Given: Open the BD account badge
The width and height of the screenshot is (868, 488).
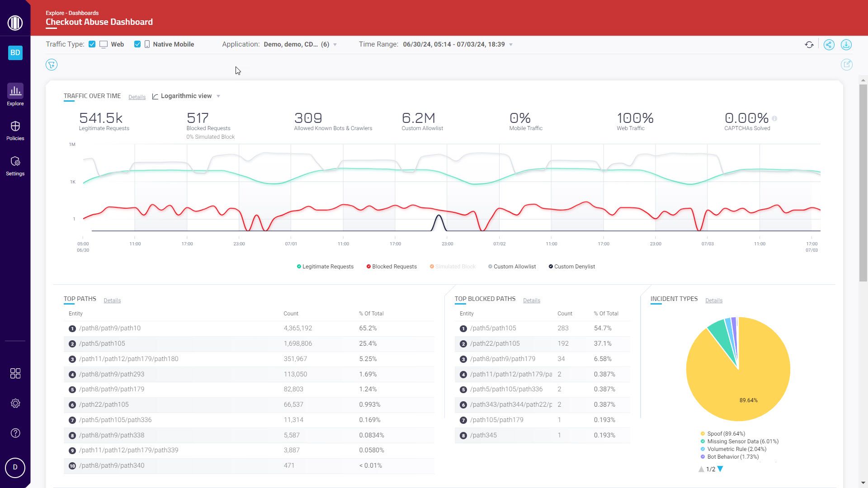Looking at the screenshot, I should click(15, 52).
